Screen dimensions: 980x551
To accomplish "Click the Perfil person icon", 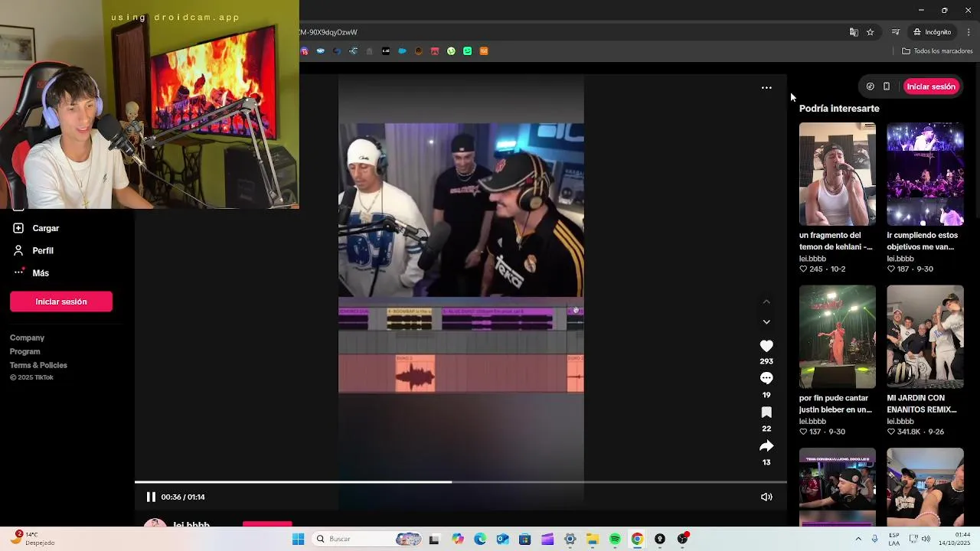I will tap(18, 250).
